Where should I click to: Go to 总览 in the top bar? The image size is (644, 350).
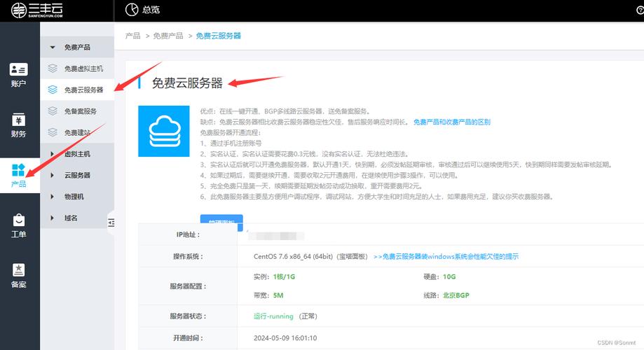(x=151, y=10)
